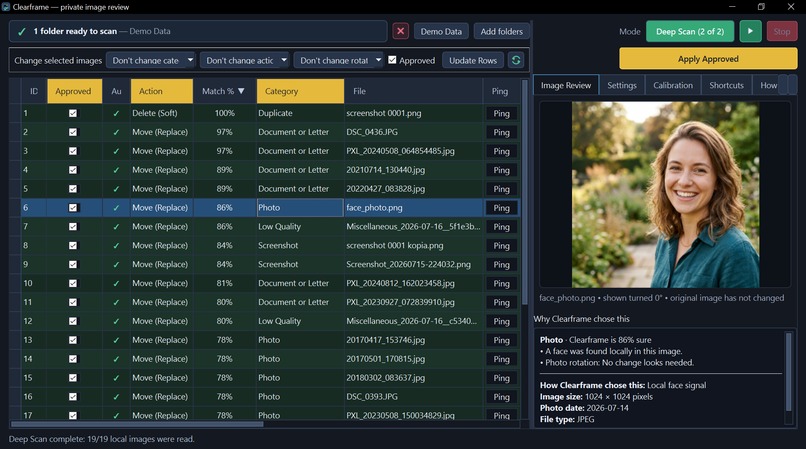Open Action cell in row 7 Move (Replace)
Image resolution: width=806 pixels, height=449 pixels.
[x=161, y=226]
